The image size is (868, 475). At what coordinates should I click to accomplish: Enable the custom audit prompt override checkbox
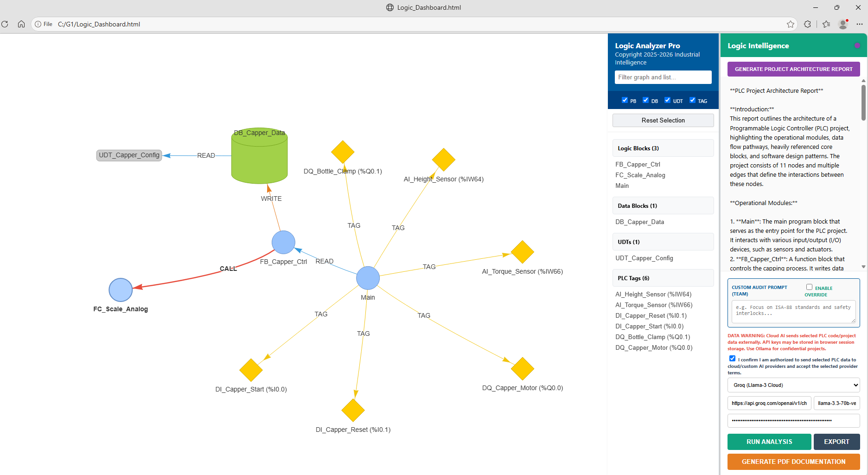(809, 287)
